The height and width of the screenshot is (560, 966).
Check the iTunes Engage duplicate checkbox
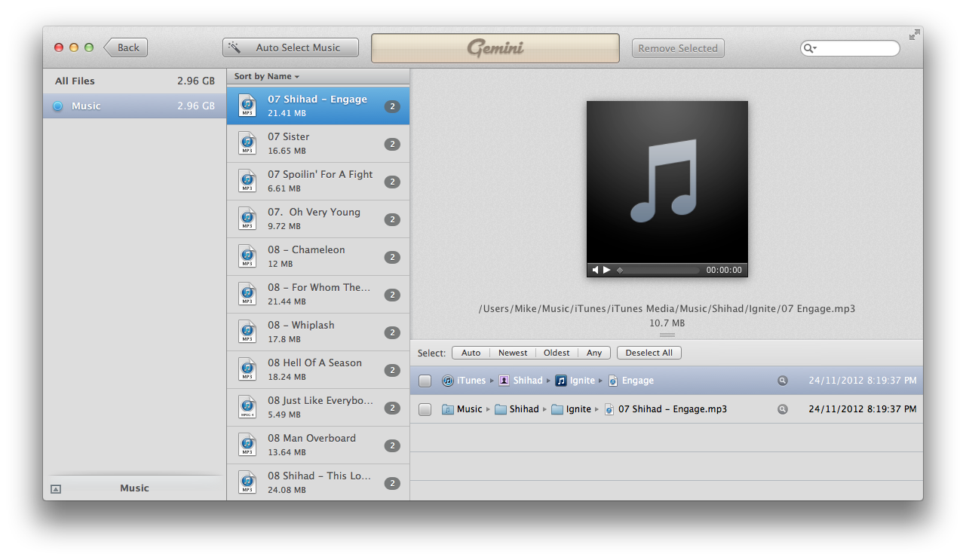[425, 381]
